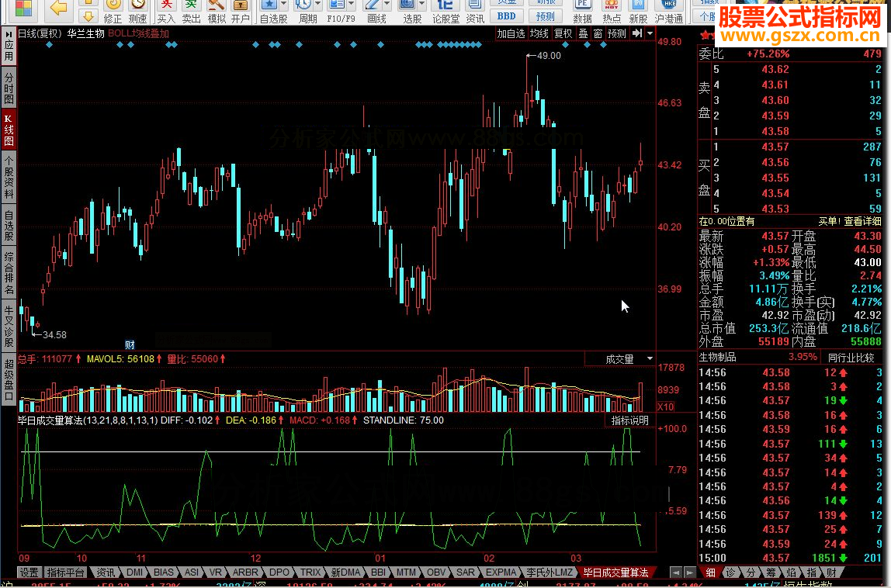Click the 修正 toolbar icon
This screenshot has width=891, height=588.
[x=113, y=12]
